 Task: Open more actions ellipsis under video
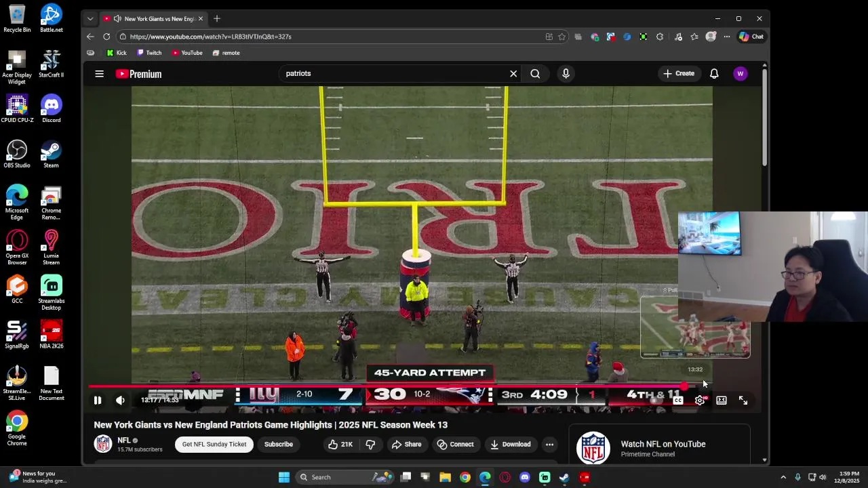(x=549, y=444)
